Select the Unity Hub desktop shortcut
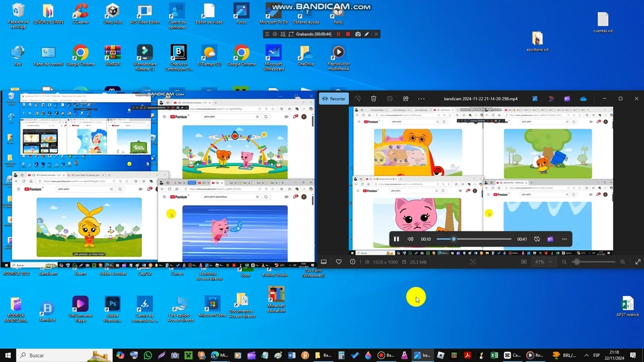The width and height of the screenshot is (644, 362). pos(113,14)
